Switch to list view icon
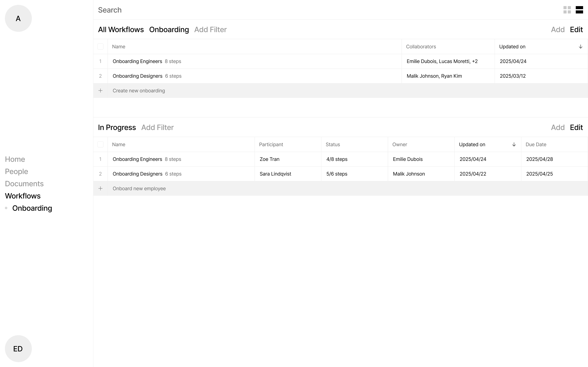588x367 pixels. pos(579,10)
